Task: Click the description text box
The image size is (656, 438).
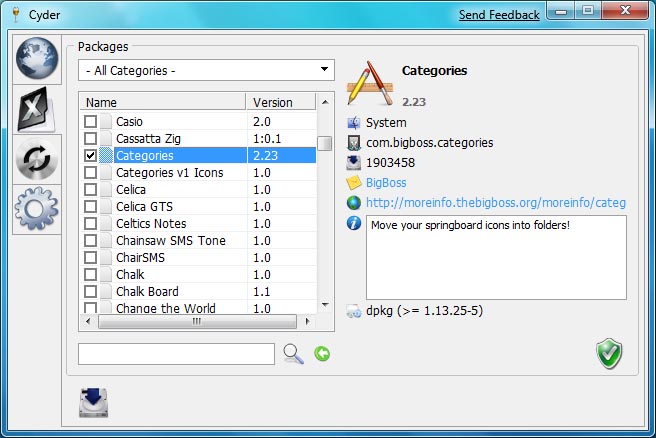Action: point(496,257)
